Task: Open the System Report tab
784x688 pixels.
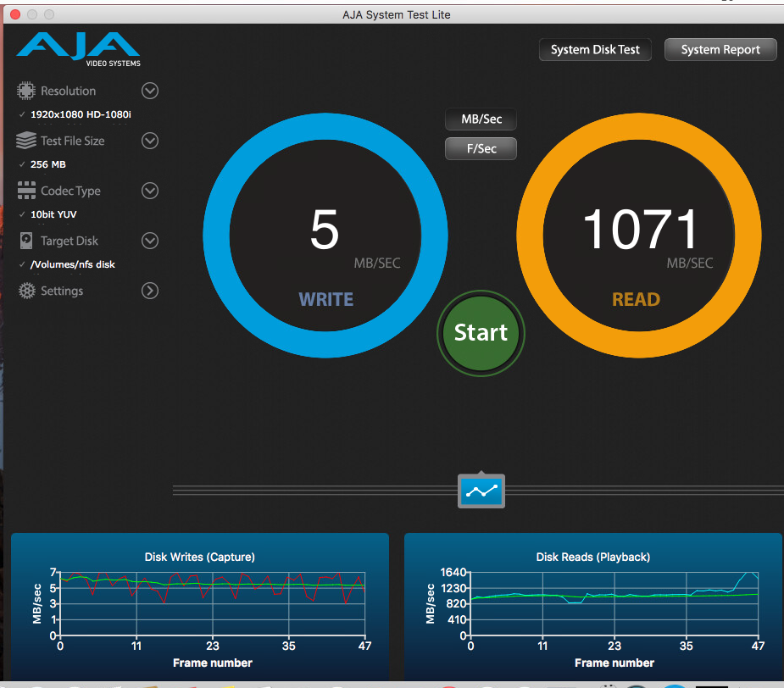Action: coord(720,49)
